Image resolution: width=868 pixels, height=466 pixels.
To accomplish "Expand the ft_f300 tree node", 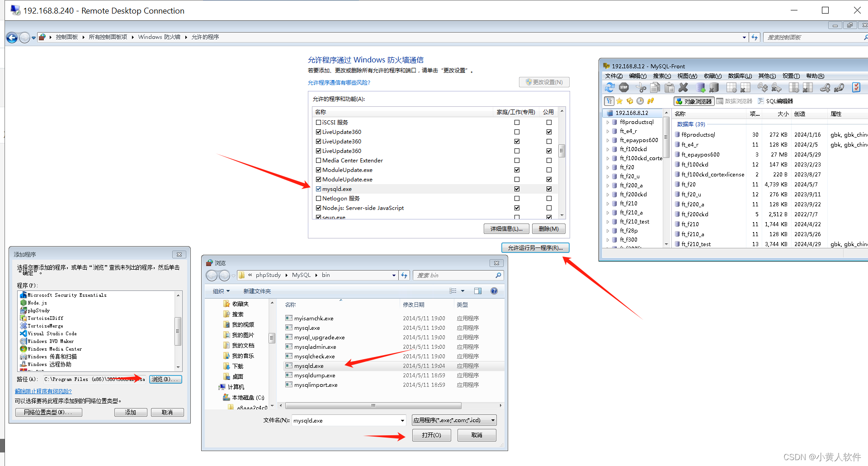I will click(x=608, y=240).
